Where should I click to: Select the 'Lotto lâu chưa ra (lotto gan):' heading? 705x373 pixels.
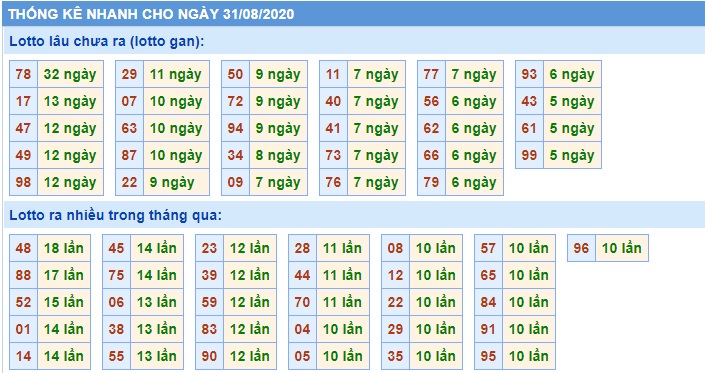click(107, 41)
